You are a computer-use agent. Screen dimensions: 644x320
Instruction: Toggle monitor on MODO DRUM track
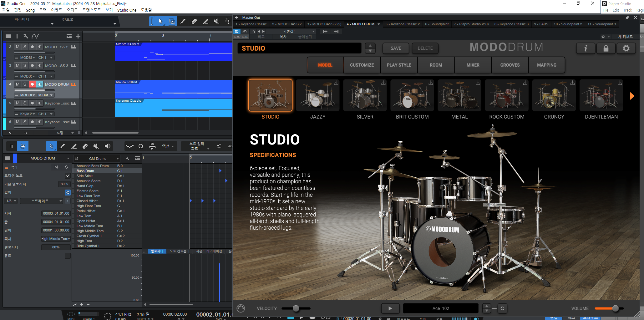tap(40, 84)
